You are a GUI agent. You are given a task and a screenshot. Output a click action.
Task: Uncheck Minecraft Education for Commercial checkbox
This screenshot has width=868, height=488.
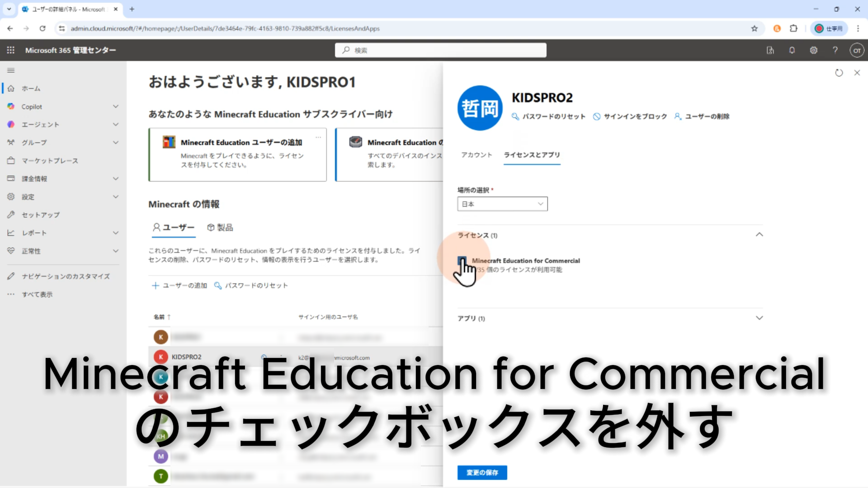[x=462, y=261]
